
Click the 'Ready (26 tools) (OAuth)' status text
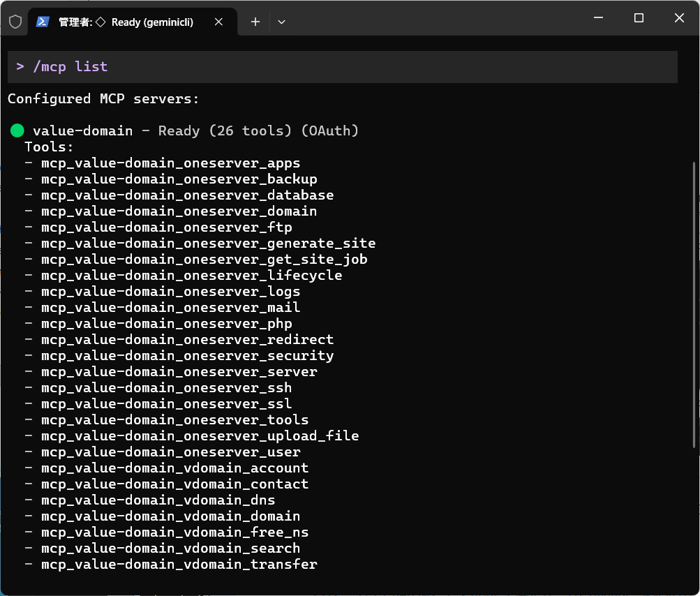(x=258, y=131)
